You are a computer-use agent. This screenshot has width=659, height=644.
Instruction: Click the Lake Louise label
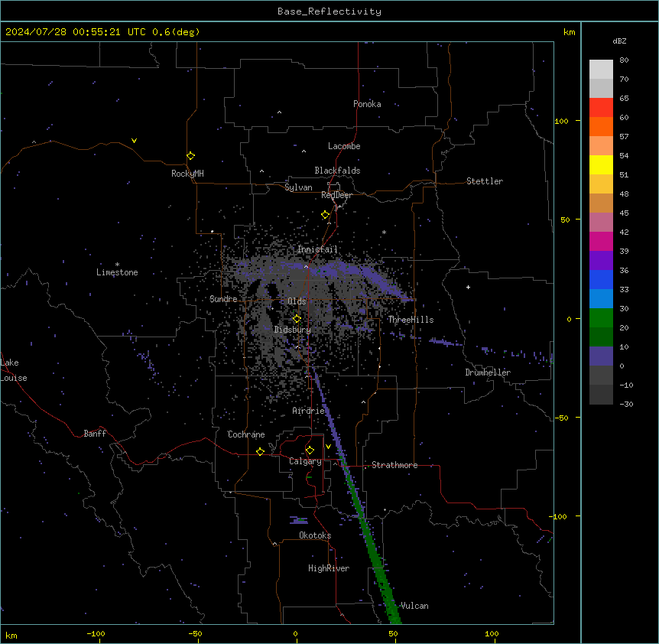[14, 370]
